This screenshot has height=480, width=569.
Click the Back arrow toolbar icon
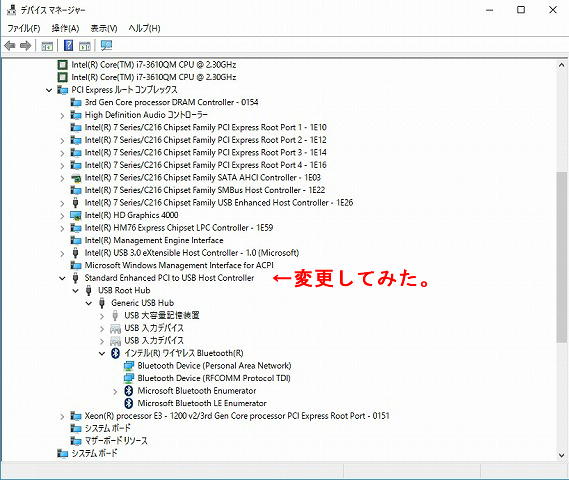(x=10, y=46)
